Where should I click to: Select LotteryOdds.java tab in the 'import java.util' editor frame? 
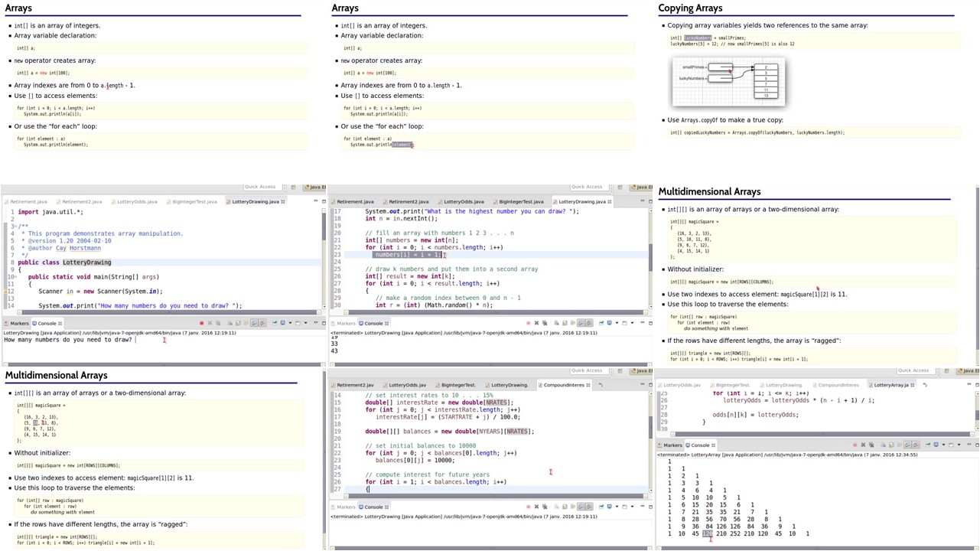[136, 201]
